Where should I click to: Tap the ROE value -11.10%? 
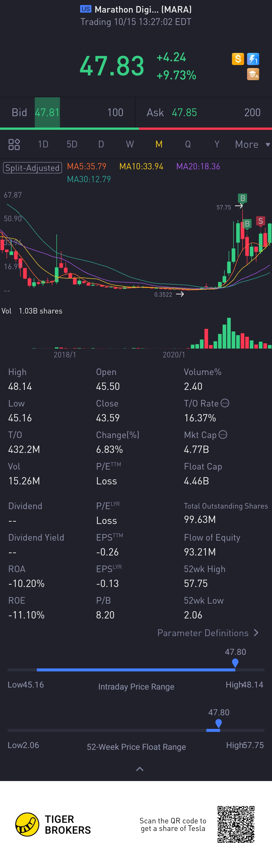[26, 615]
